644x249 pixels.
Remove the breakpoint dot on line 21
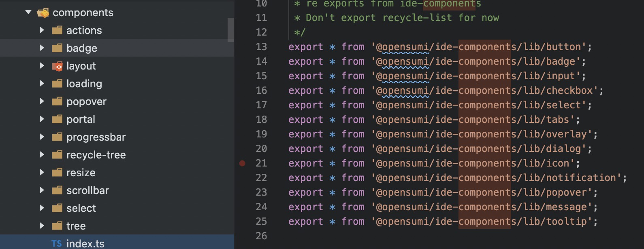coord(242,163)
